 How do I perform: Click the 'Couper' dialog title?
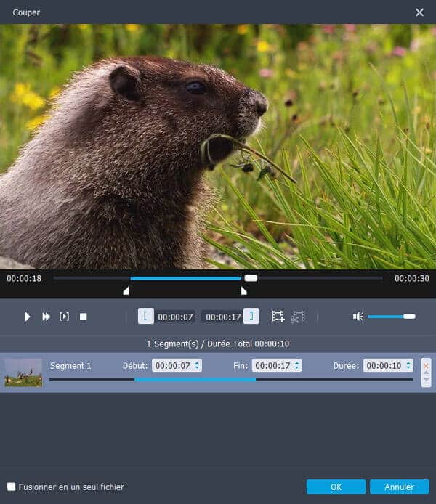[26, 12]
